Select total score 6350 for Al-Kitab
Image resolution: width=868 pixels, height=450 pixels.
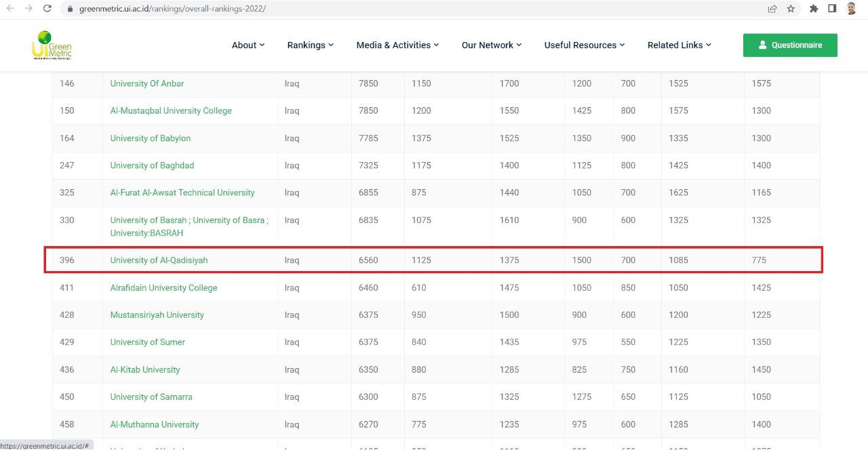pyautogui.click(x=368, y=369)
